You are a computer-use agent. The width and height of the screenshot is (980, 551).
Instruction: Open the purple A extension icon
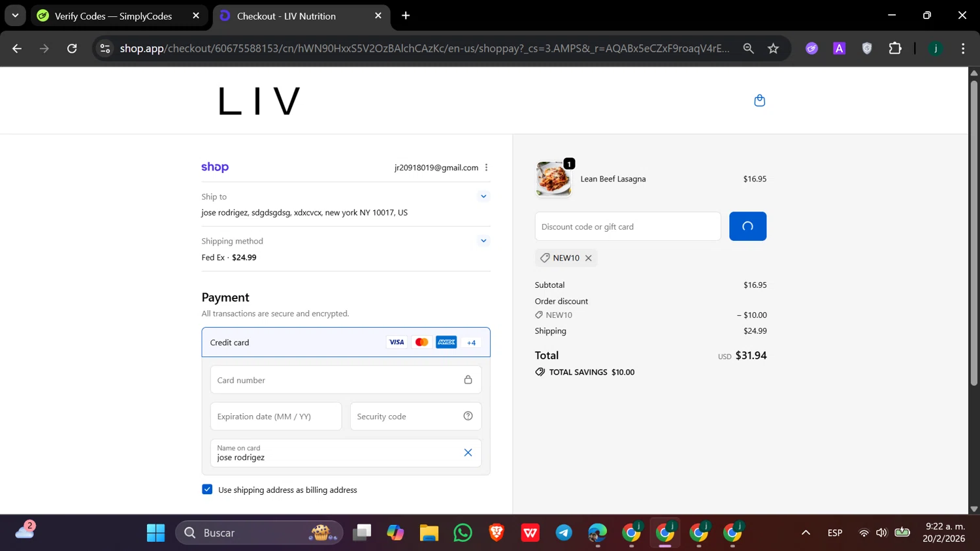click(x=840, y=48)
